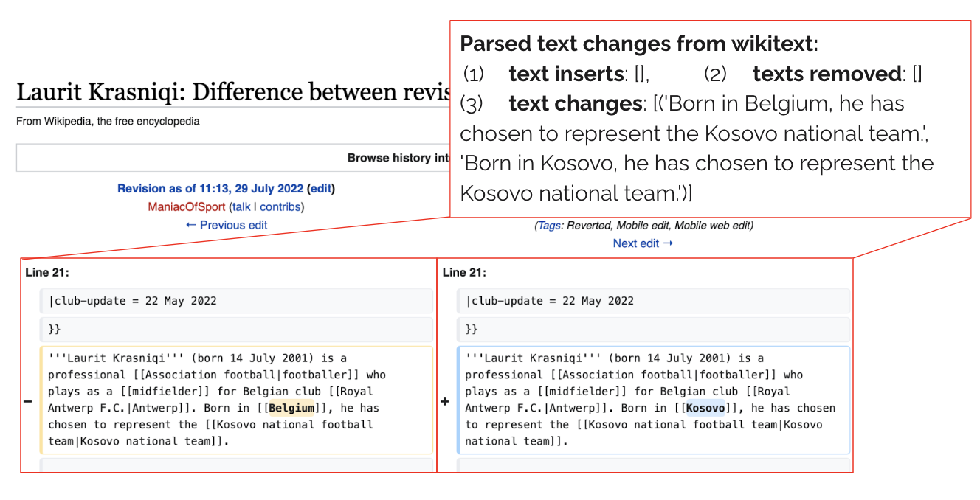This screenshot has width=980, height=500.
Task: Click right club-update = 22 May 2022 line
Action: tap(653, 301)
